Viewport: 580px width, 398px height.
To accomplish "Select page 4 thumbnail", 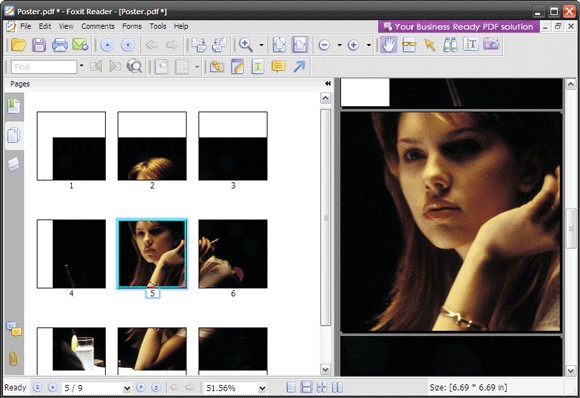I will click(x=71, y=254).
